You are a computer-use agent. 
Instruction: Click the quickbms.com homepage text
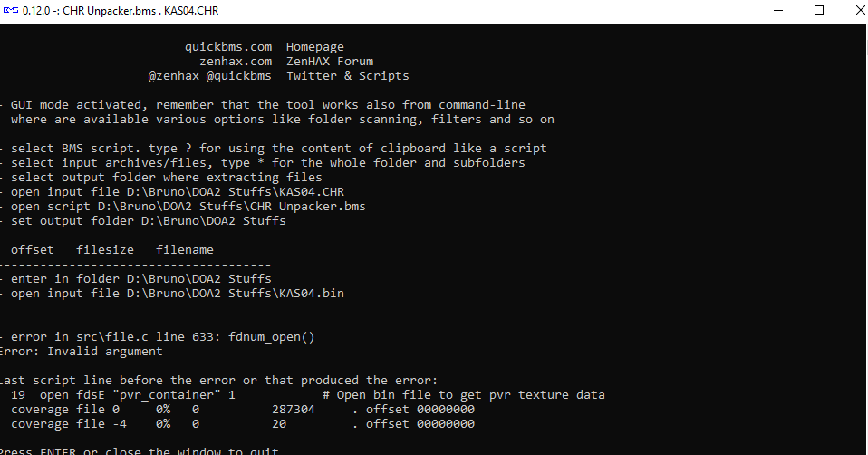[228, 47]
